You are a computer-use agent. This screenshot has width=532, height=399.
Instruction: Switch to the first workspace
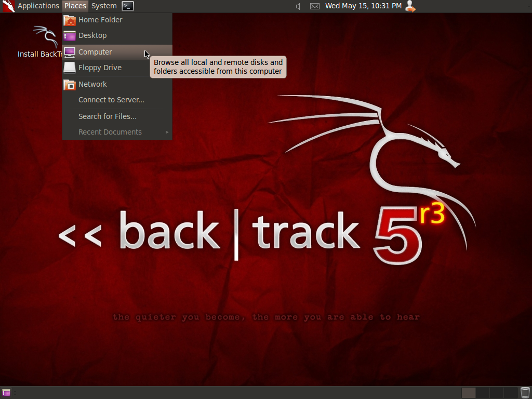(x=469, y=393)
